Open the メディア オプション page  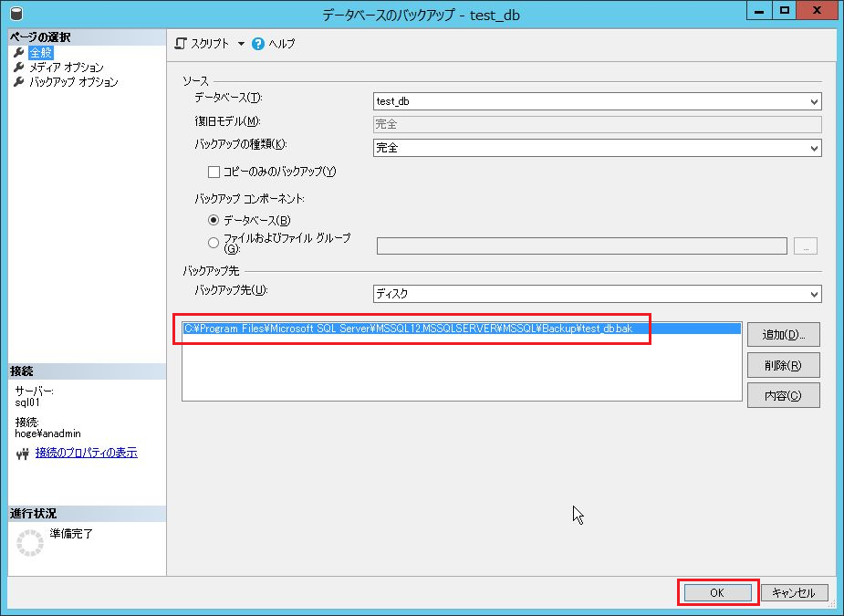[x=66, y=68]
